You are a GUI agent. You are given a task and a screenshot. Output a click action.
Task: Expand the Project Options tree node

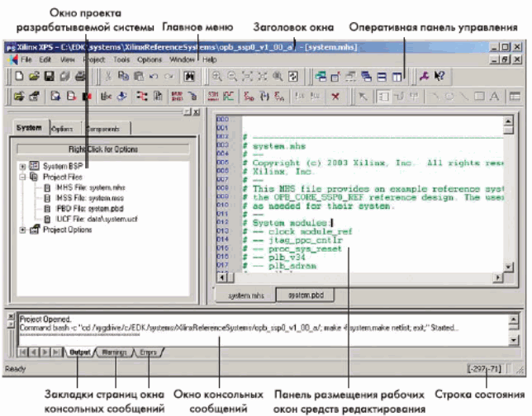[x=22, y=230]
